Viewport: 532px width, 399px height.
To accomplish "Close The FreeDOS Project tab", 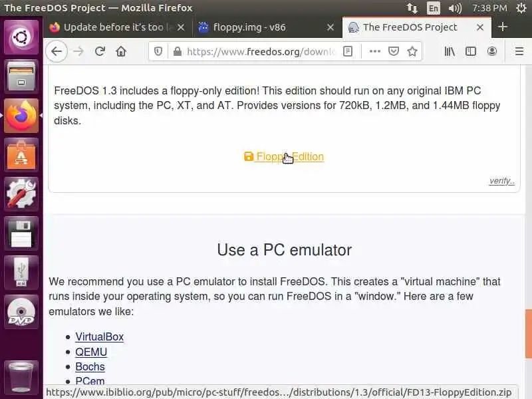I will click(480, 27).
